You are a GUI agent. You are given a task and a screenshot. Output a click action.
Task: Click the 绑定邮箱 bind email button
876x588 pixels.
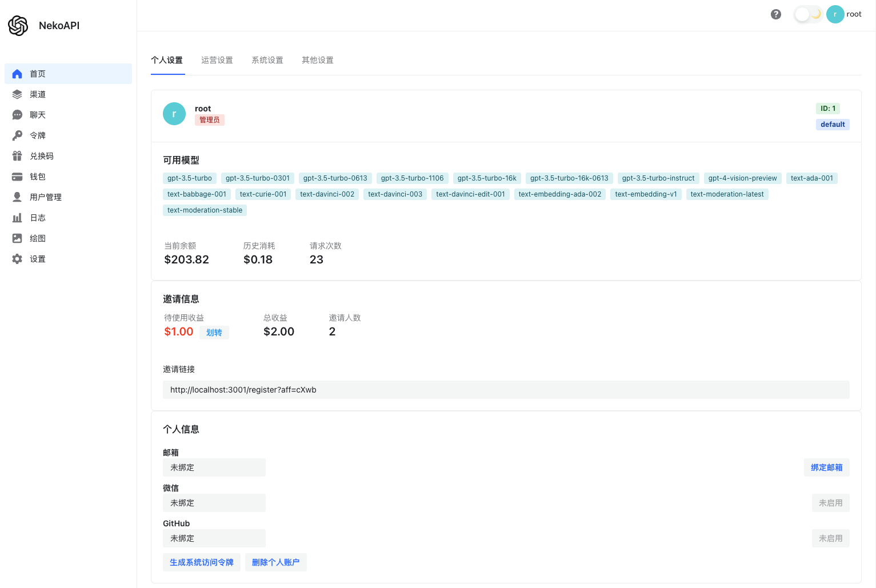[x=826, y=467]
